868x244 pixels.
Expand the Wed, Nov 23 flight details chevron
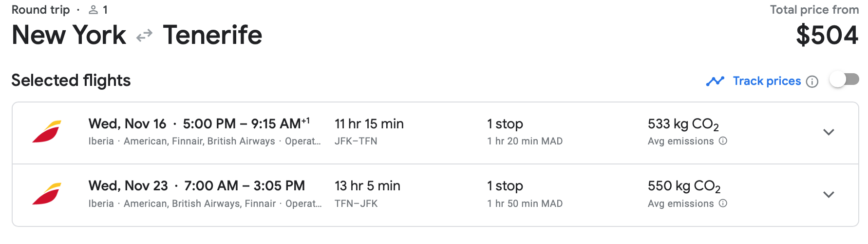click(829, 195)
